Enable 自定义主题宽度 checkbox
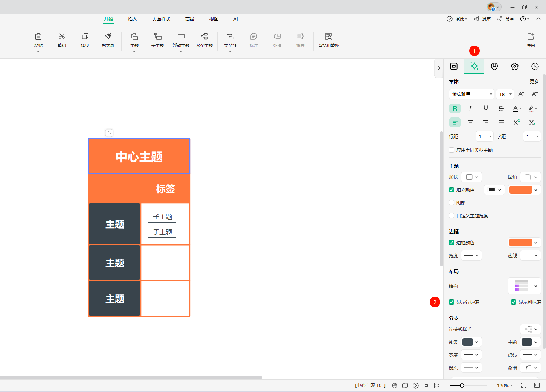 tap(451, 215)
